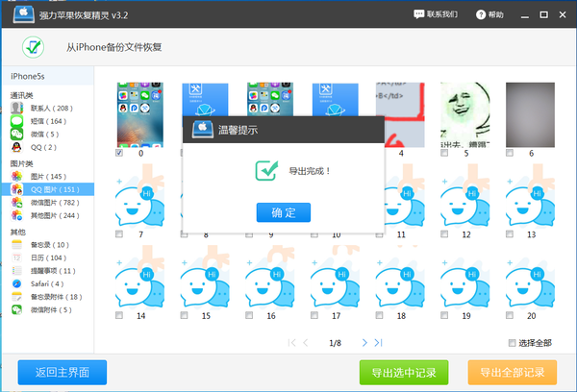The height and width of the screenshot is (392, 577).
Task: Click the QQ penguin icon
Action: pyautogui.click(x=16, y=147)
